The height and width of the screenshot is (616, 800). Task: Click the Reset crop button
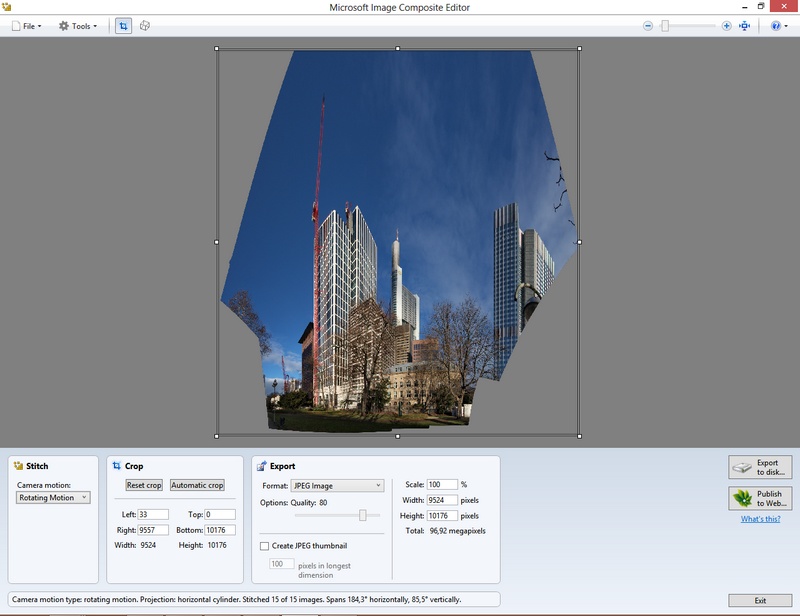pos(143,485)
